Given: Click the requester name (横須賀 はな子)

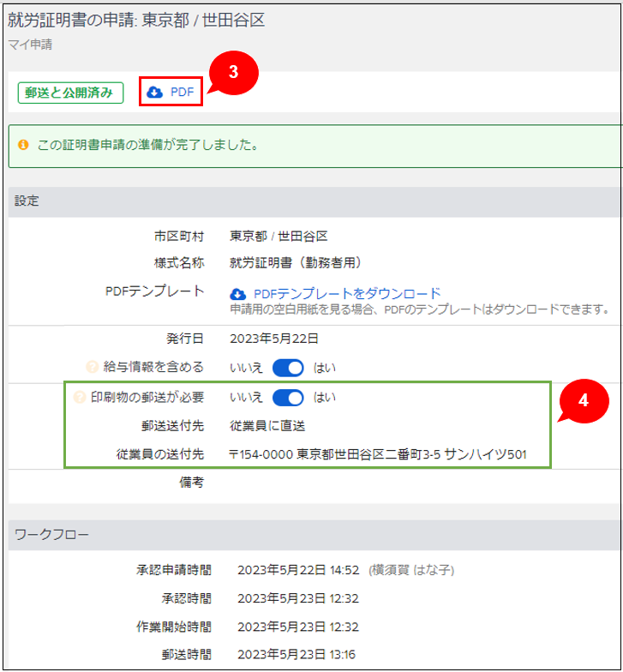Looking at the screenshot, I should [411, 570].
